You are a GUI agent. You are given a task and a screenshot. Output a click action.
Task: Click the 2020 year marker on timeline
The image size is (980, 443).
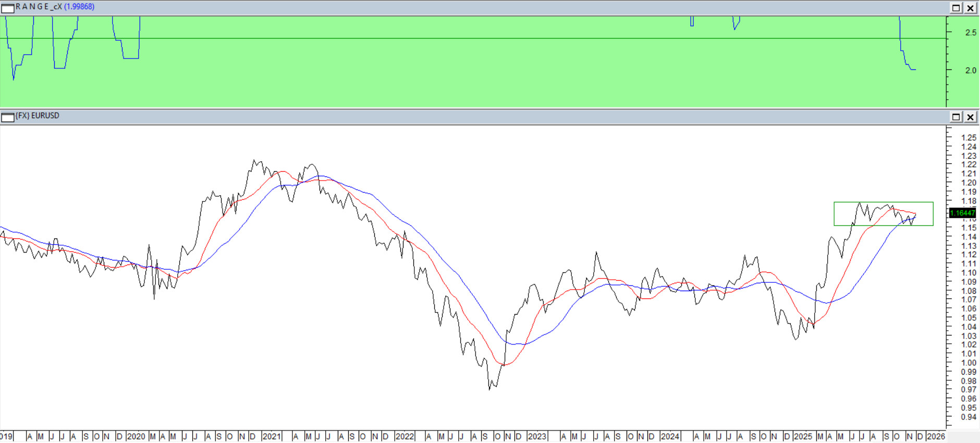(136, 436)
